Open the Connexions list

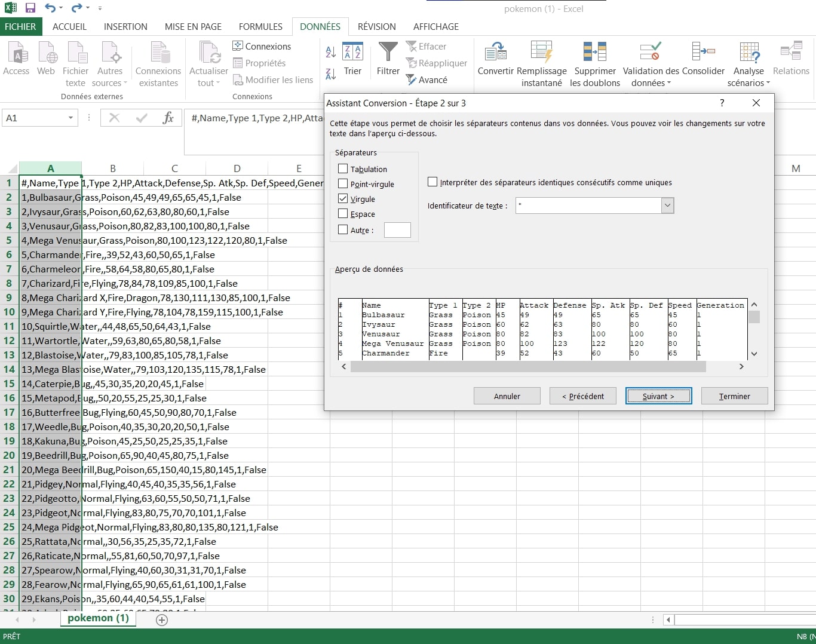pyautogui.click(x=262, y=46)
